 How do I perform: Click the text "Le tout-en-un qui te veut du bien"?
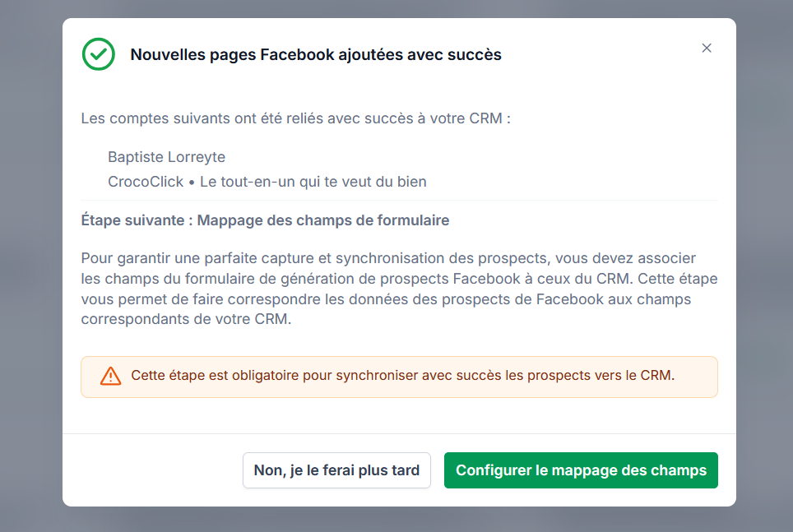pos(313,182)
